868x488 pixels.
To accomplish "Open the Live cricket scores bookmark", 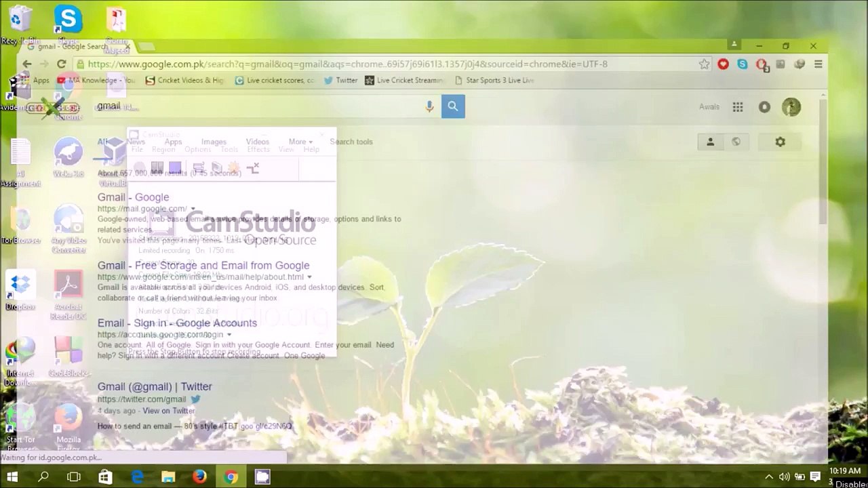I will [x=274, y=80].
